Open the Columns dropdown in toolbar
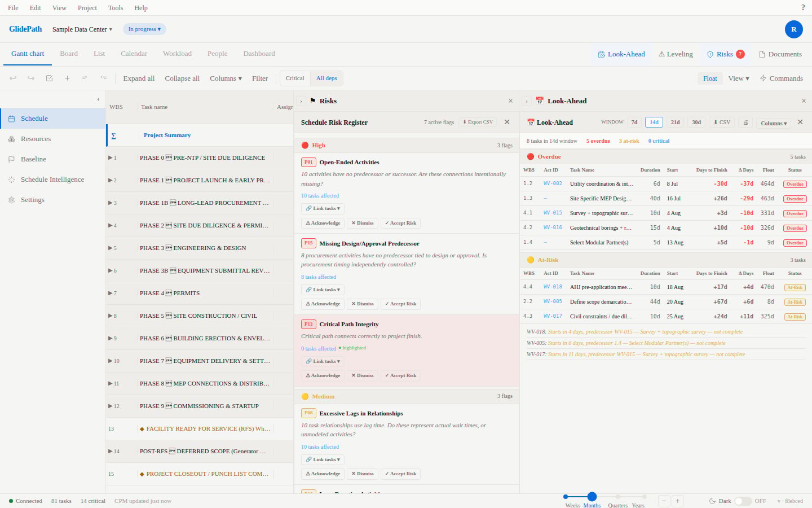 [226, 78]
